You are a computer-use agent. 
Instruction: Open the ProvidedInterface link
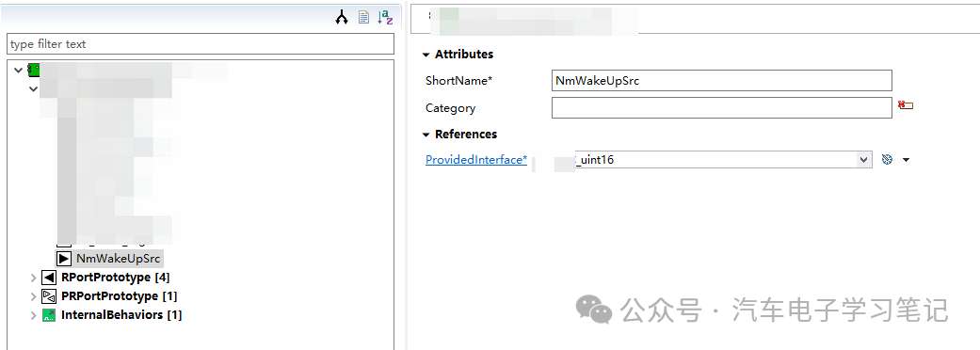pyautogui.click(x=476, y=160)
